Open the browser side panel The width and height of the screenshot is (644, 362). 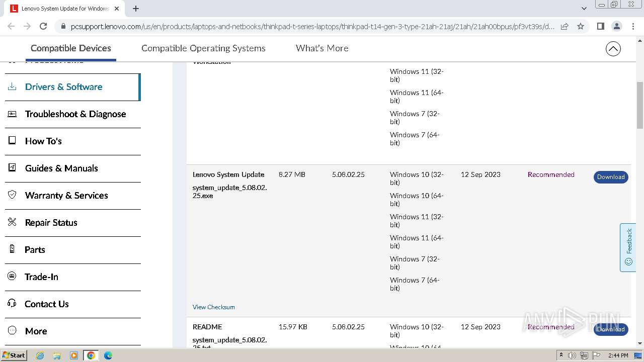(x=600, y=26)
